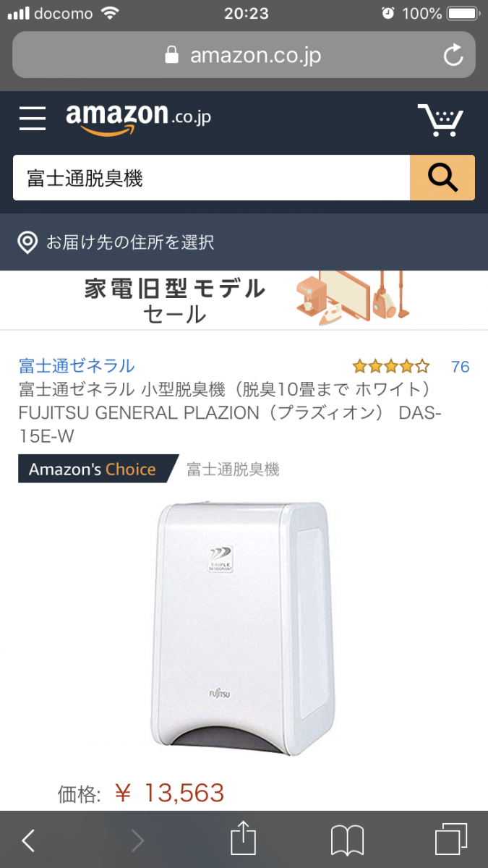The width and height of the screenshot is (488, 868).
Task: Open the Amazon hamburger menu
Action: click(33, 119)
